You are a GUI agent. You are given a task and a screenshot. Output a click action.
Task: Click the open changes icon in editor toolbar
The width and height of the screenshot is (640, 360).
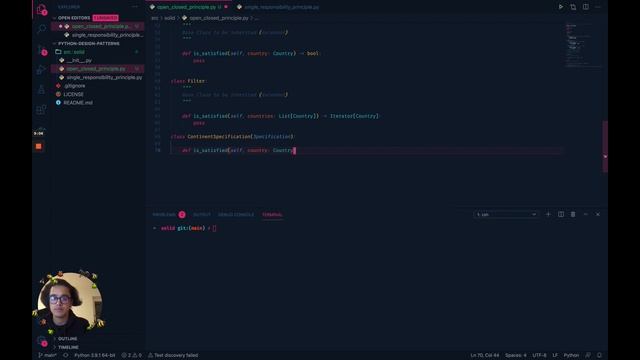pyautogui.click(x=573, y=7)
